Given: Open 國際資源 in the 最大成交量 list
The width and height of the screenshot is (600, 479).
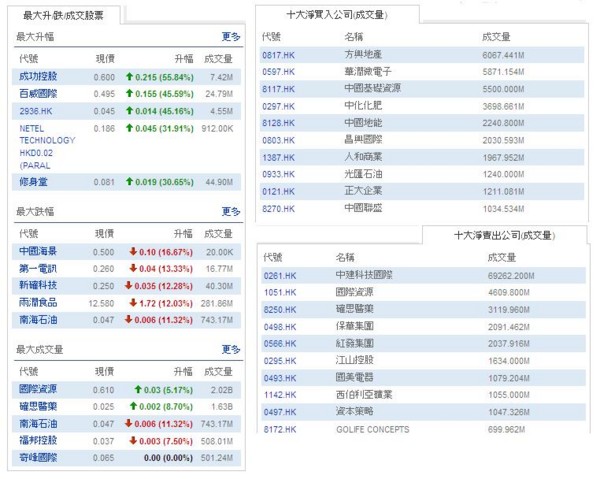Looking at the screenshot, I should 38,389.
